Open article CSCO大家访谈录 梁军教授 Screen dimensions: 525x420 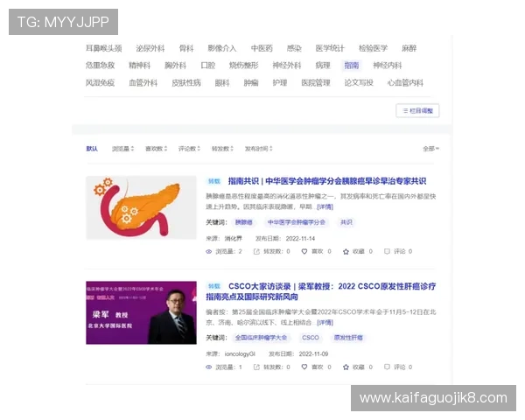321,291
